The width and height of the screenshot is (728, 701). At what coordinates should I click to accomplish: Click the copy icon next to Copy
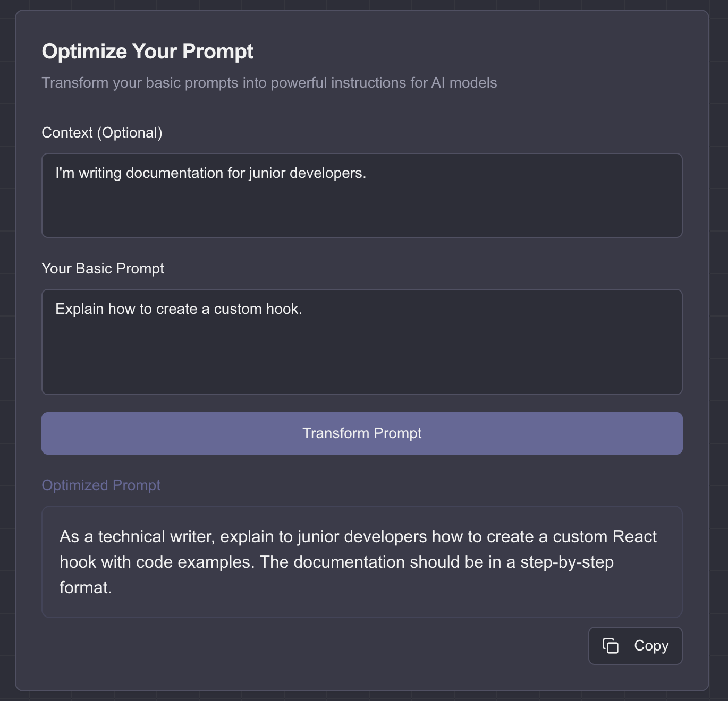pyautogui.click(x=611, y=646)
